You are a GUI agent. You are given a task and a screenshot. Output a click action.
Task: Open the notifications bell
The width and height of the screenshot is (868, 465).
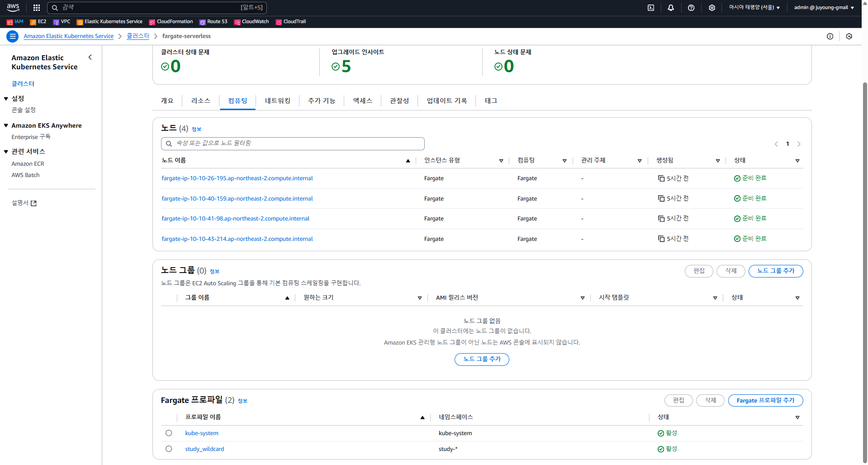671,8
